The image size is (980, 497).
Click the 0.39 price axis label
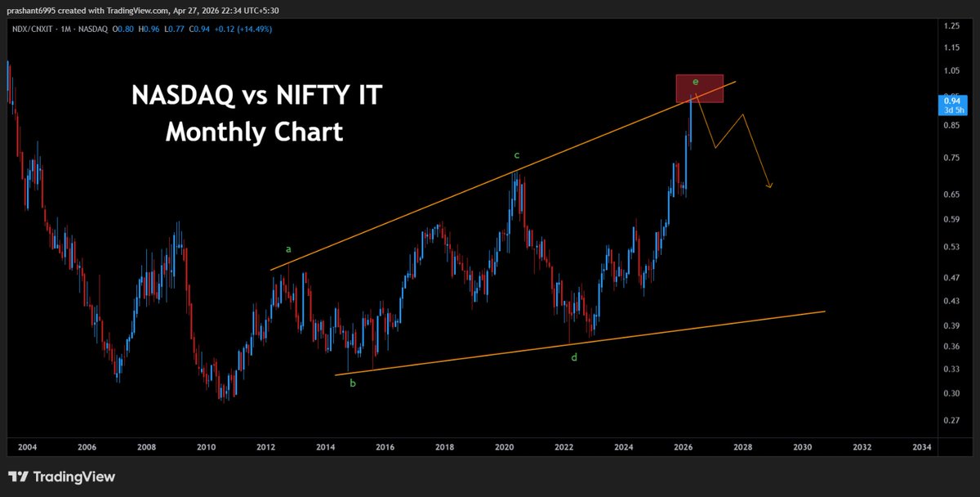[x=951, y=326]
